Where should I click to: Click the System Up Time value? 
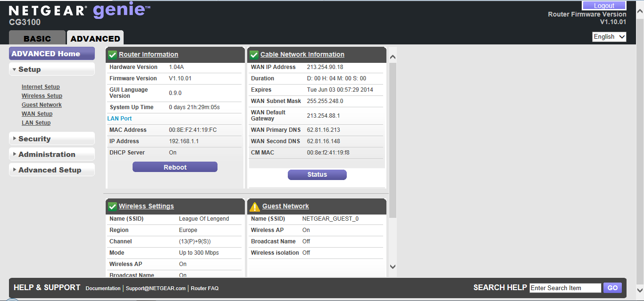pos(194,107)
